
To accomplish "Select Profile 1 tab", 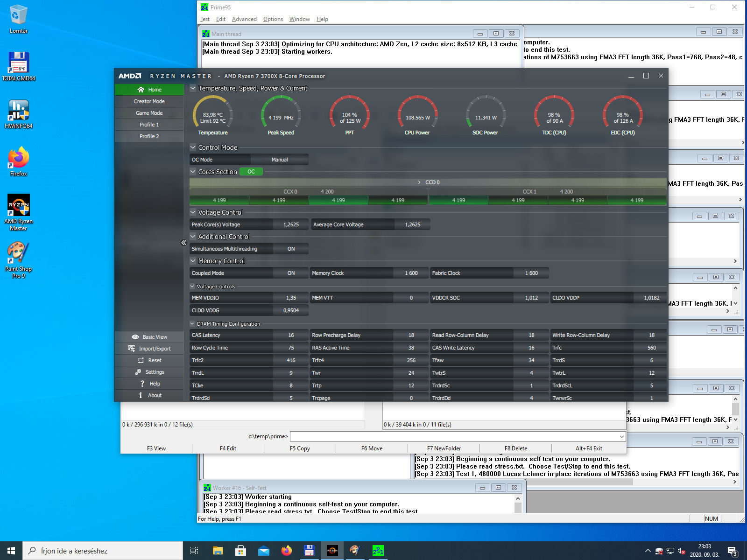I will (149, 125).
